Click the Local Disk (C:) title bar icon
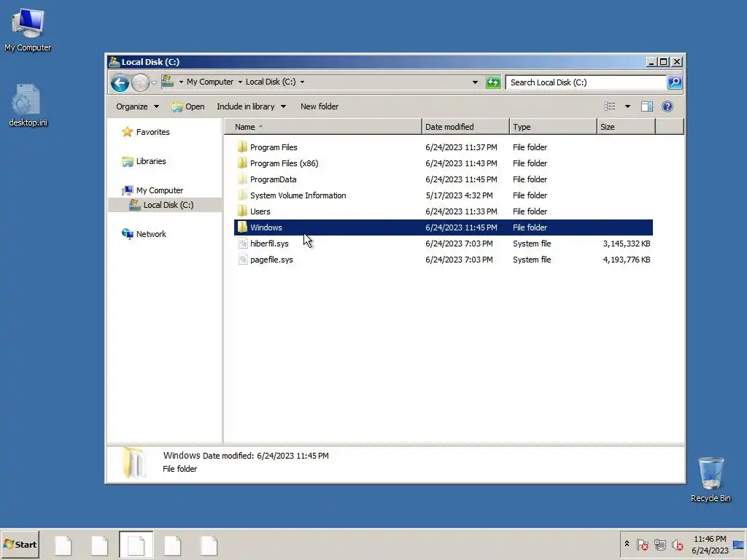The width and height of the screenshot is (747, 560). pos(115,62)
